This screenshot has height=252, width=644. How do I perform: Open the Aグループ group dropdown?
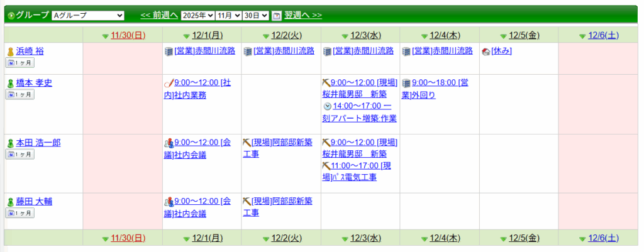point(88,15)
